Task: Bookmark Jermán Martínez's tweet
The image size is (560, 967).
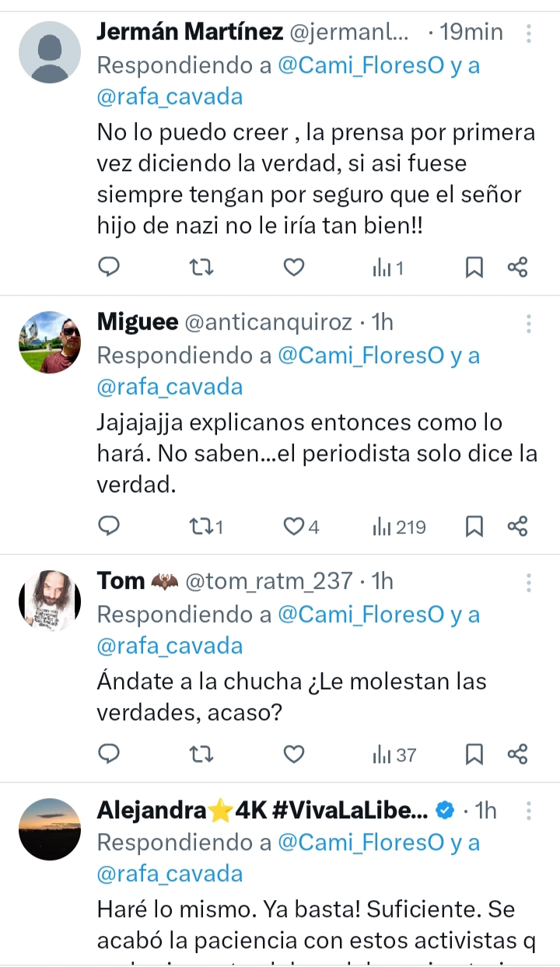Action: (474, 268)
